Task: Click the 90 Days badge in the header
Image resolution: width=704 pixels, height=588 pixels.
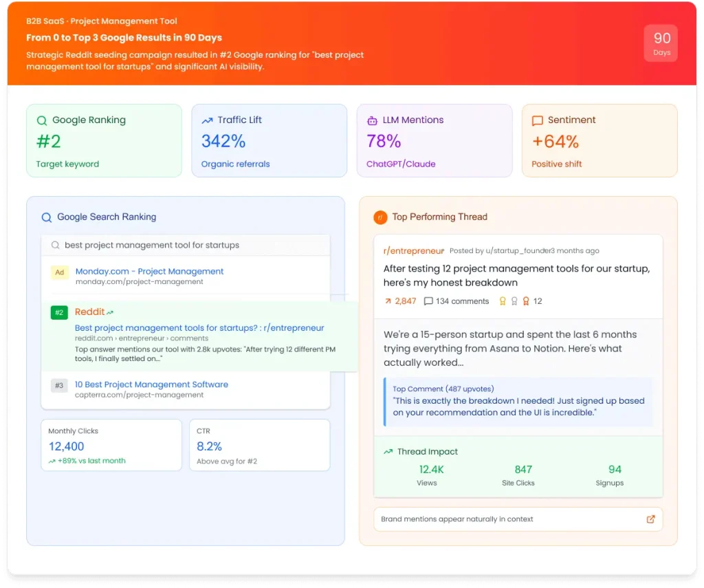Action: pos(661,43)
